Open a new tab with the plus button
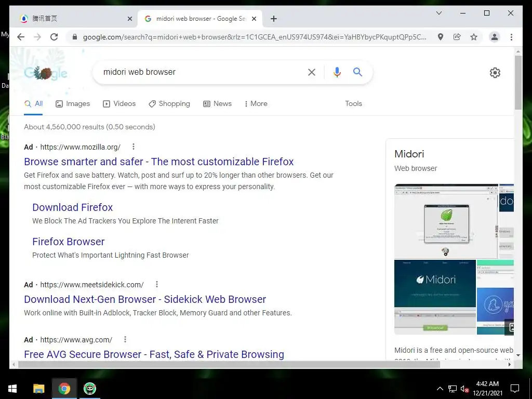The image size is (532, 399). (274, 19)
